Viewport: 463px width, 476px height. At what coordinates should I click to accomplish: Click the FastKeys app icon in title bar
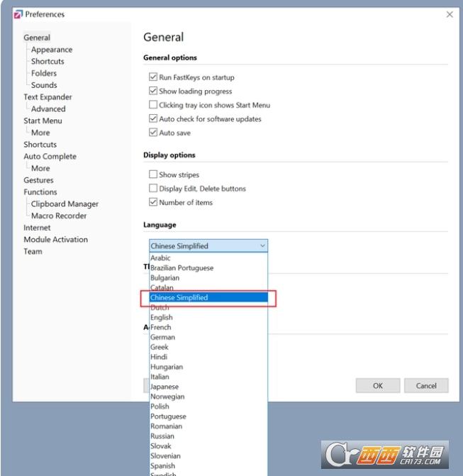coord(18,14)
